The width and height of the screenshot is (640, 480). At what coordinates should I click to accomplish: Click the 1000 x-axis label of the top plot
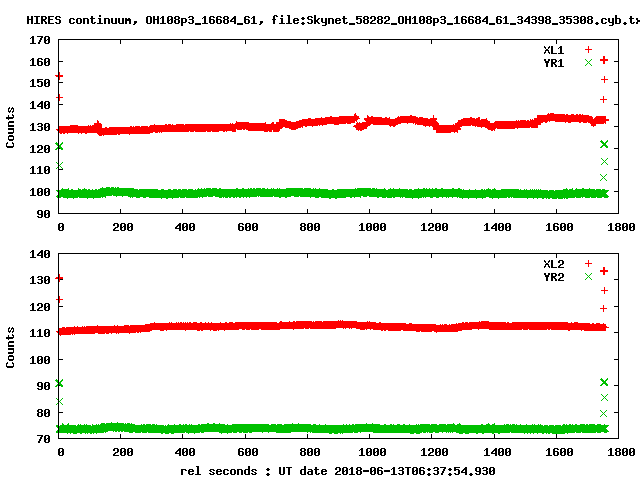tap(372, 227)
